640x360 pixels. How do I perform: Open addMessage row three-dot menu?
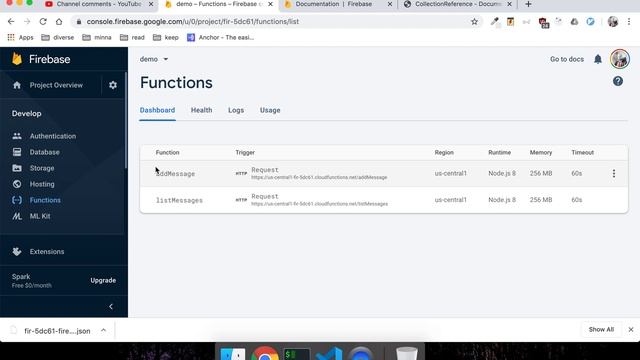pyautogui.click(x=613, y=173)
